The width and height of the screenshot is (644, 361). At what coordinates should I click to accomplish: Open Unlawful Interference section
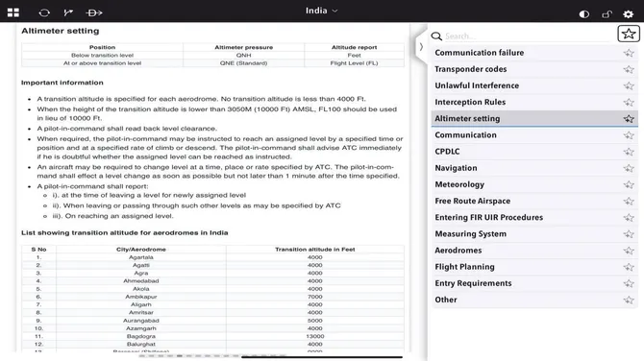[534, 85]
